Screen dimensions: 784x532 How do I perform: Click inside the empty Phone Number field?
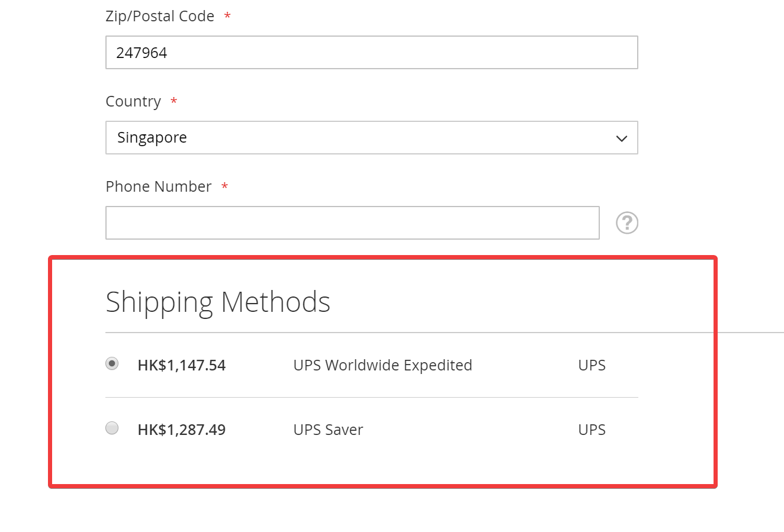352,223
